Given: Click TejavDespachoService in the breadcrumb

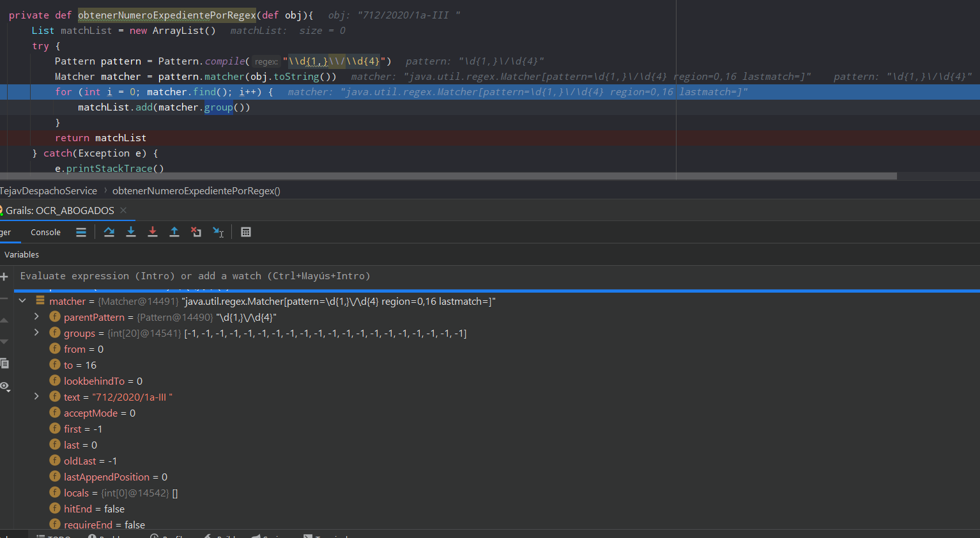Looking at the screenshot, I should [49, 190].
